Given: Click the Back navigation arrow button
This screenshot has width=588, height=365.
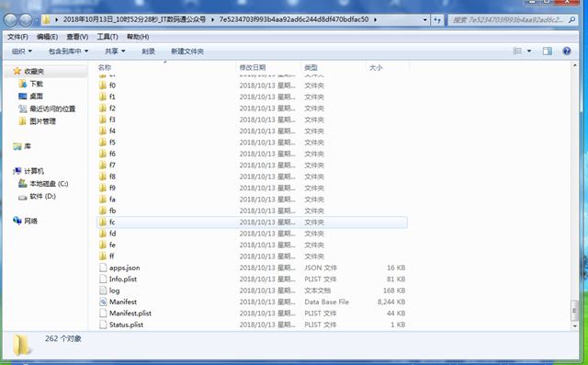Looking at the screenshot, I should point(10,20).
